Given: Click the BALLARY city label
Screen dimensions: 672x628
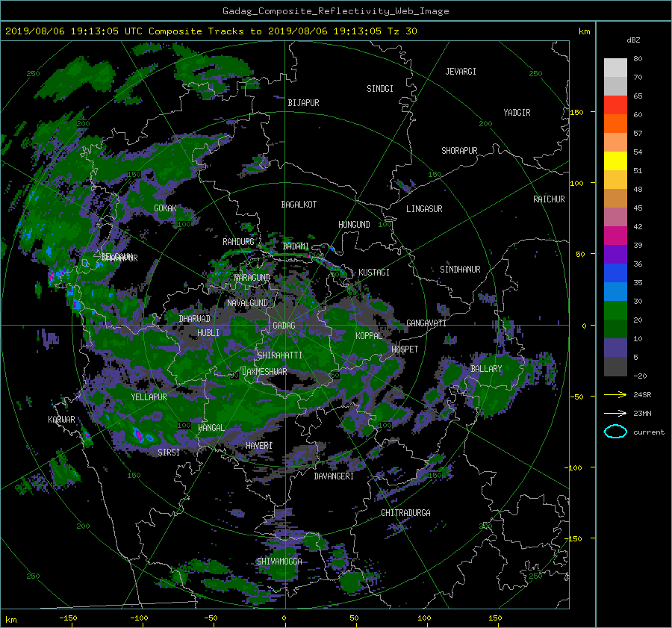Looking at the screenshot, I should (486, 369).
